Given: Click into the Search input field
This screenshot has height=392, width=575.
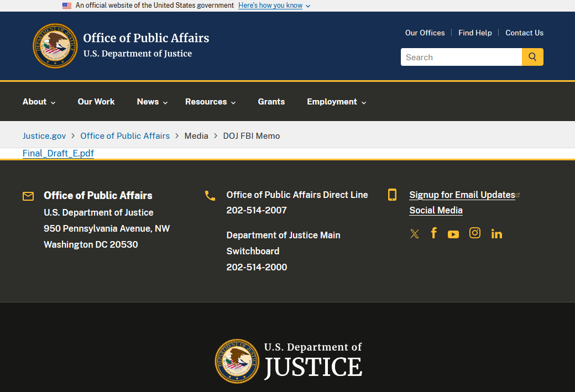Looking at the screenshot, I should click(461, 57).
